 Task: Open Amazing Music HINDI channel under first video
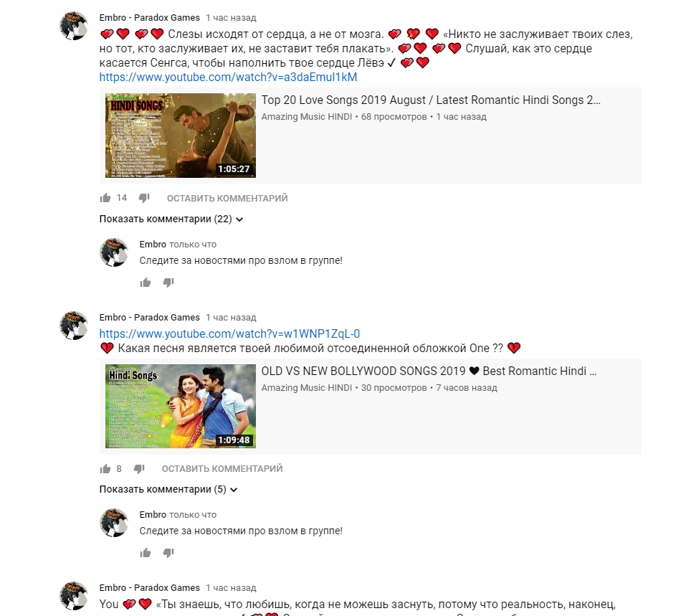pos(307,117)
